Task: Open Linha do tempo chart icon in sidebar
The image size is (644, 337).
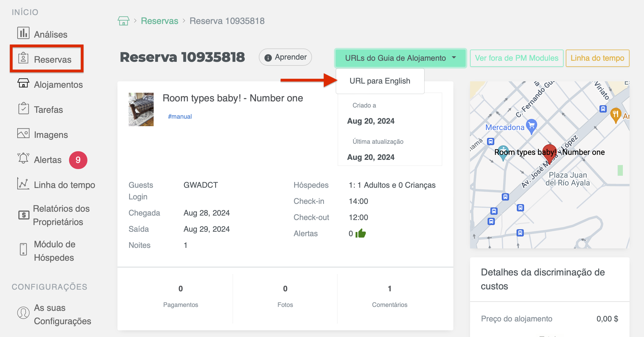Action: [x=23, y=184]
